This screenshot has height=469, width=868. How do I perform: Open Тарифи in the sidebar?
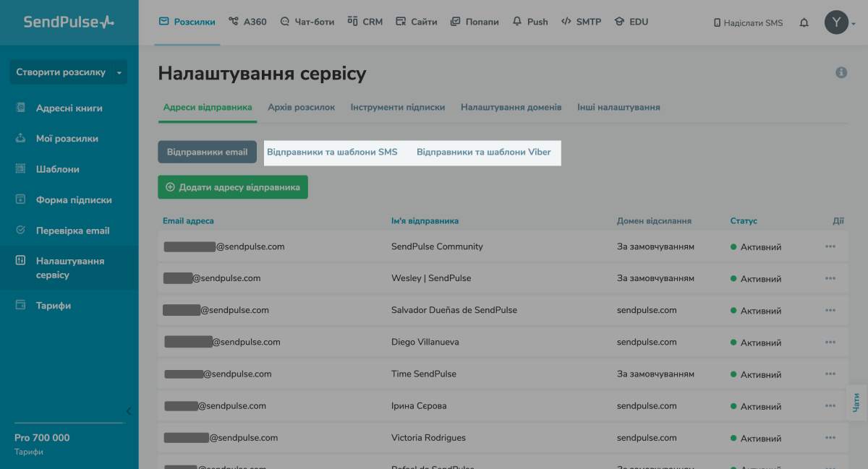click(x=54, y=306)
